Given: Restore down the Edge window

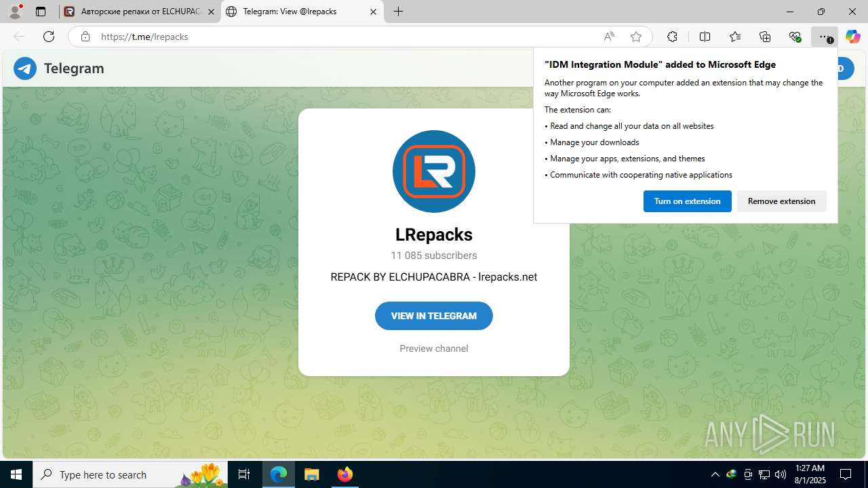Looking at the screenshot, I should pyautogui.click(x=821, y=12).
